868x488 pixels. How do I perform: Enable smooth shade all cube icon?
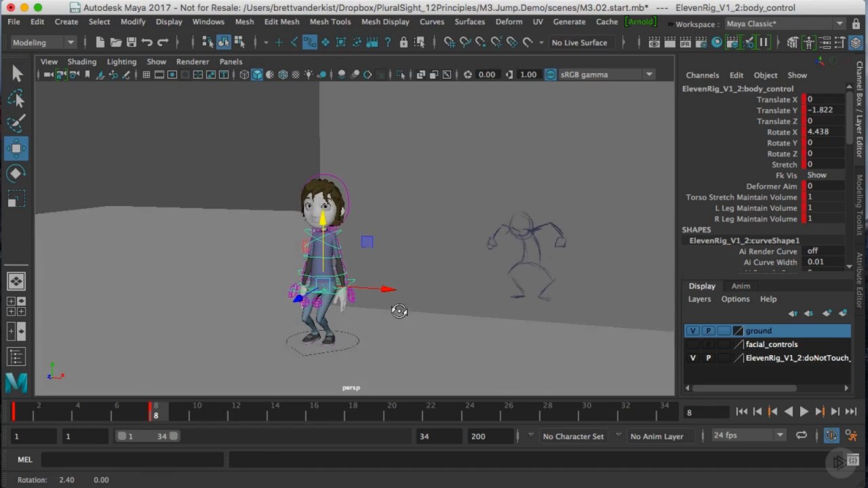click(257, 75)
